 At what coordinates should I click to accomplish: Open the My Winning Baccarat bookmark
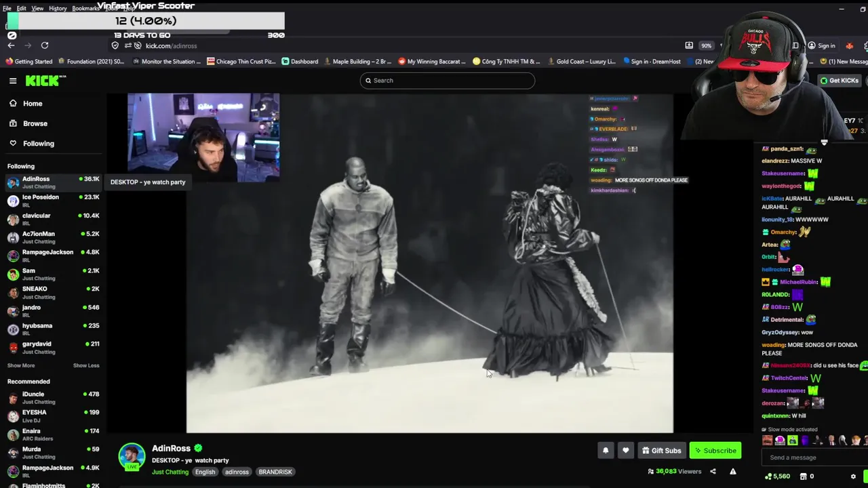click(432, 61)
